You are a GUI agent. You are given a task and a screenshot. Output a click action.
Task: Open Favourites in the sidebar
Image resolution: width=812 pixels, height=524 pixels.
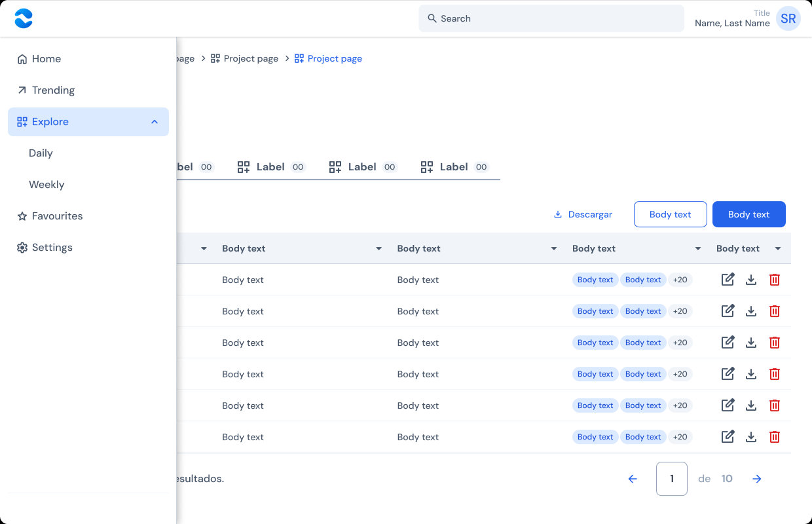click(x=88, y=216)
